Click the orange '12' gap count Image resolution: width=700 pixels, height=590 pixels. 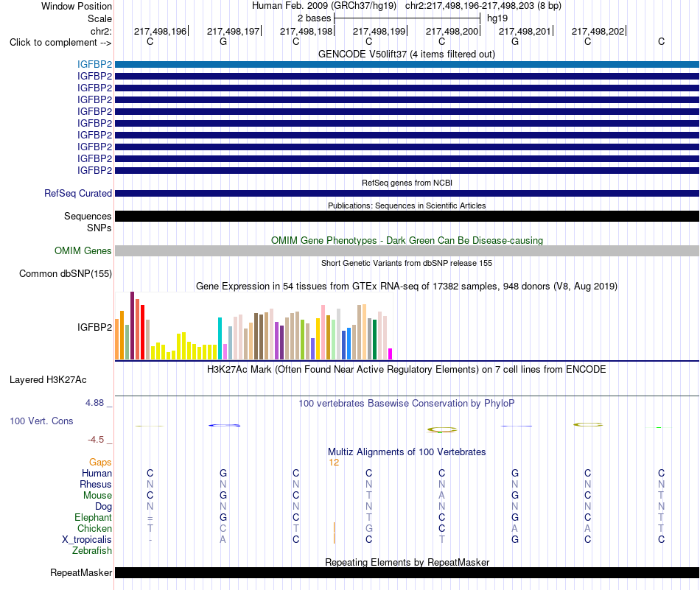tap(334, 463)
